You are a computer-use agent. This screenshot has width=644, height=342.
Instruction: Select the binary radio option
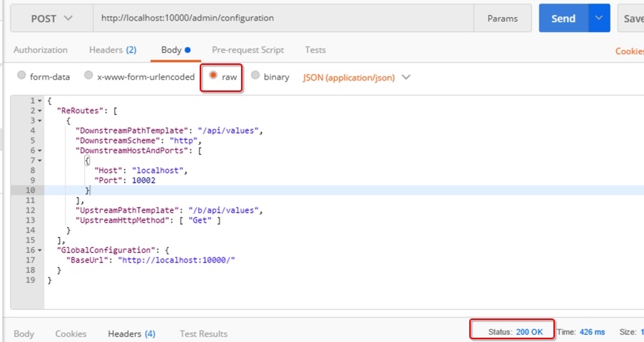tap(255, 75)
